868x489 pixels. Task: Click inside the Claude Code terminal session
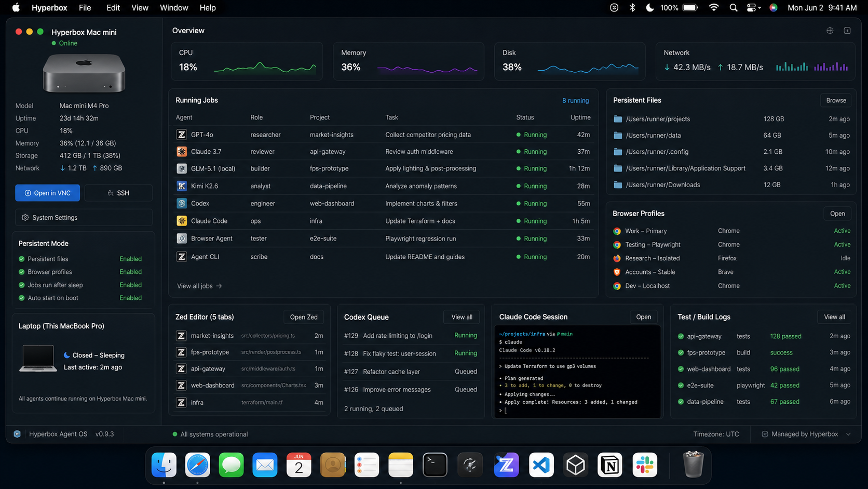577,372
